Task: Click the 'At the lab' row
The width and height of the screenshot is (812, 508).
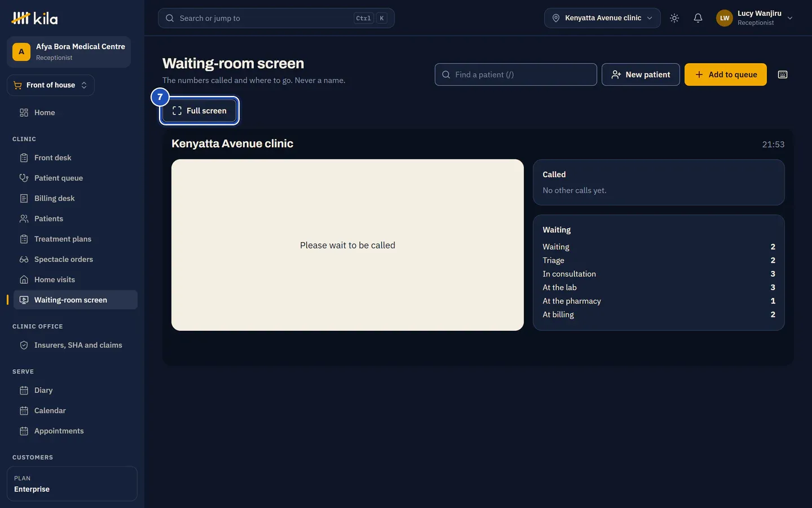Action: [x=659, y=287]
